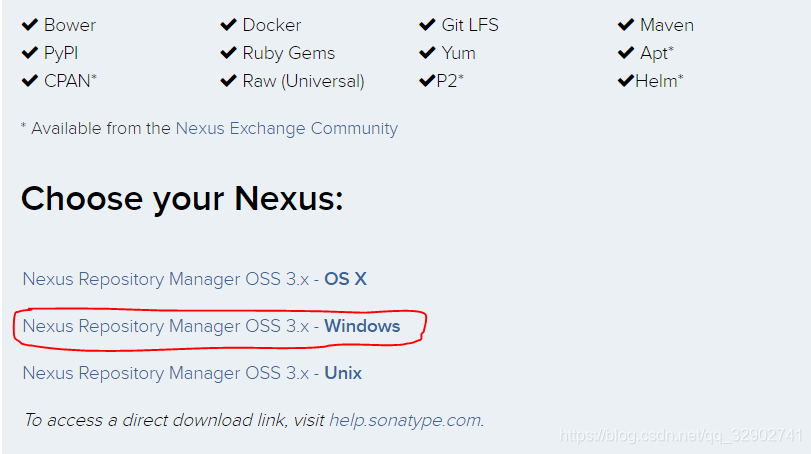Click the checkmark icon beside Apt*
This screenshot has width=811, height=454.
[626, 52]
